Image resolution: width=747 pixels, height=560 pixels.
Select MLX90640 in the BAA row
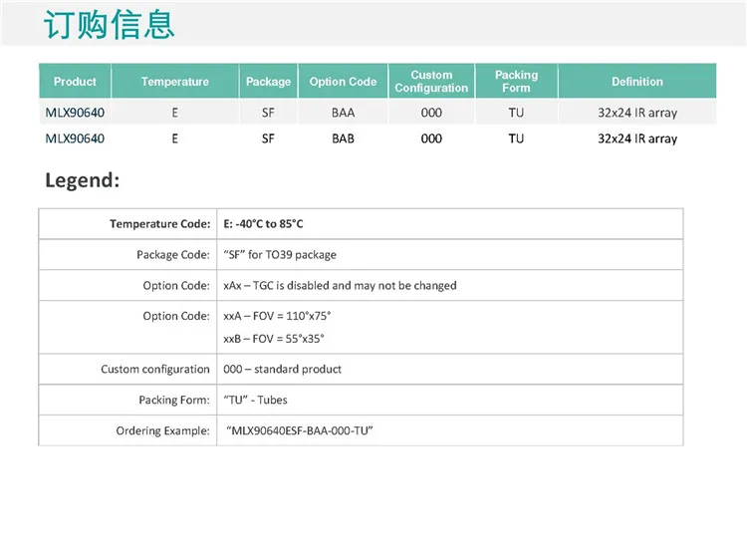[x=75, y=113]
